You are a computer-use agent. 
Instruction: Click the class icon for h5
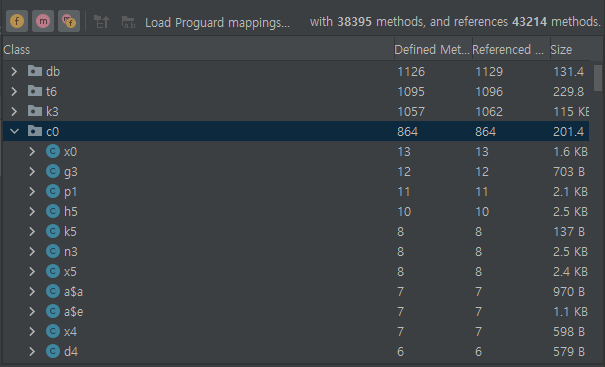53,211
